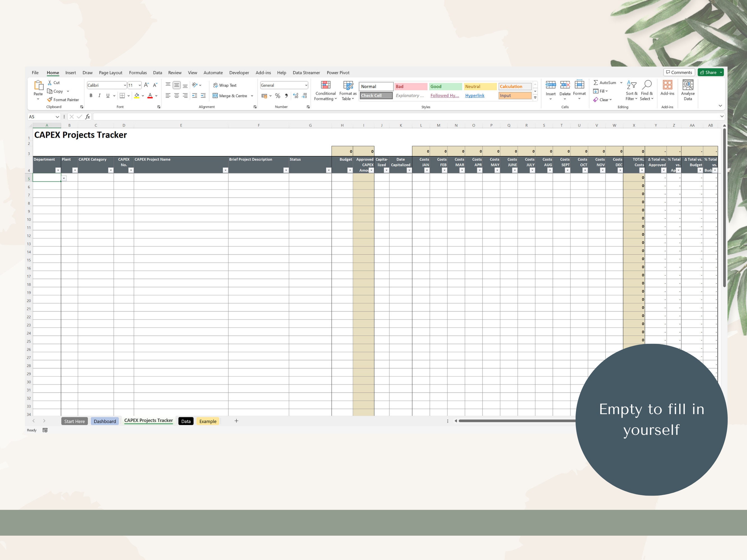Select the Percent Style icon
This screenshot has height=560, width=747.
click(x=278, y=96)
